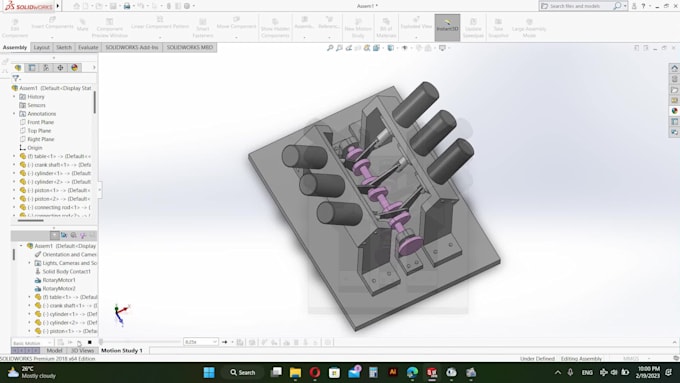Click the Print icon in quick access bar

coord(127,6)
